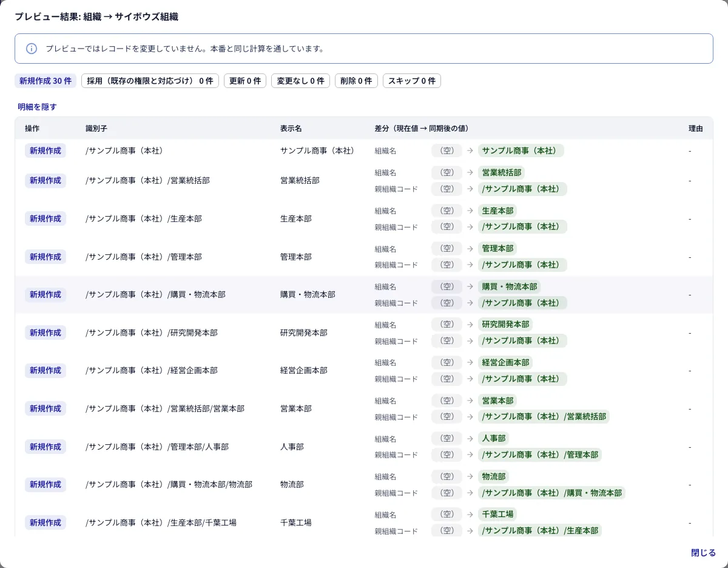This screenshot has width=728, height=568.
Task: Click identifier /サンプル商事（本社）/購買・物流本部
Action: [x=155, y=294]
